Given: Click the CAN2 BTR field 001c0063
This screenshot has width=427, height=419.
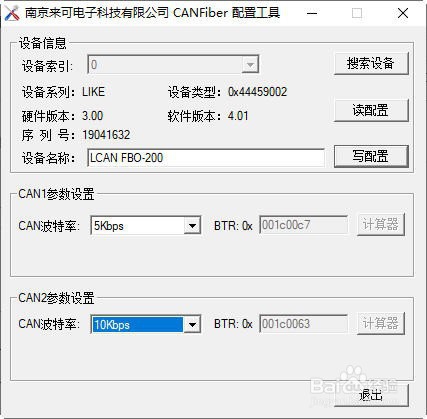Looking at the screenshot, I should tap(303, 324).
